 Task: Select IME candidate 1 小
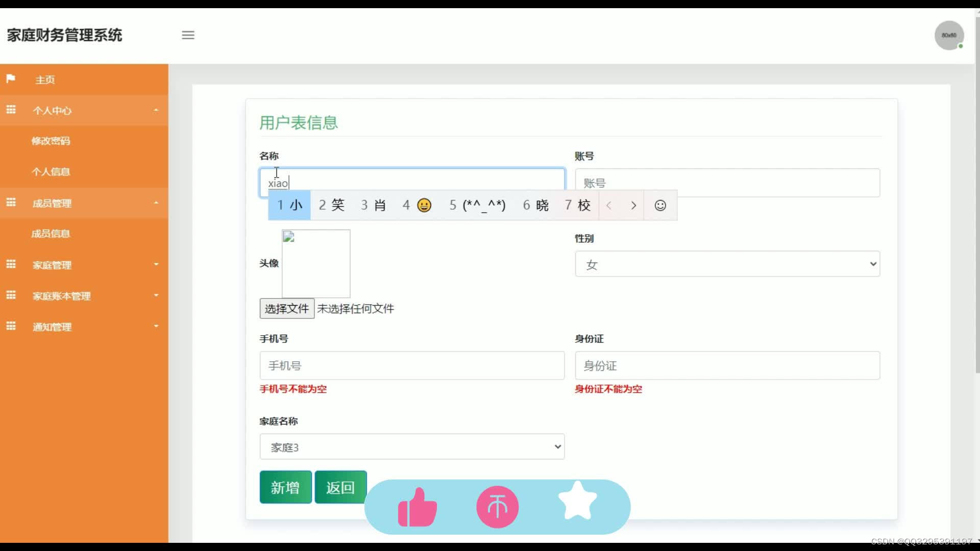click(289, 206)
